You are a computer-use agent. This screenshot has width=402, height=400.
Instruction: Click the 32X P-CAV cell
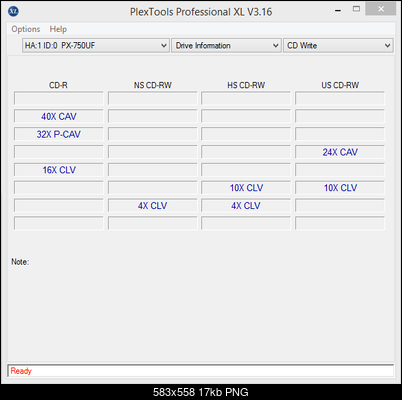59,134
